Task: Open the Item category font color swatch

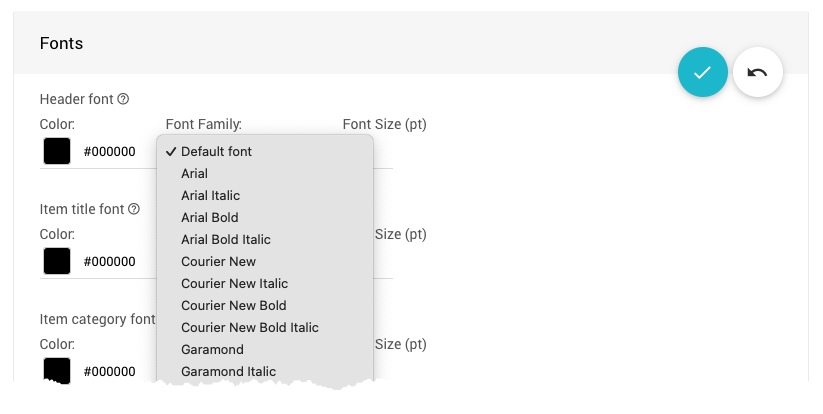Action: (x=57, y=370)
